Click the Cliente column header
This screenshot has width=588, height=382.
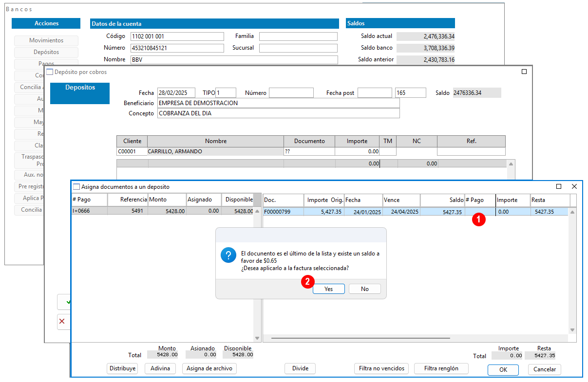tap(132, 141)
